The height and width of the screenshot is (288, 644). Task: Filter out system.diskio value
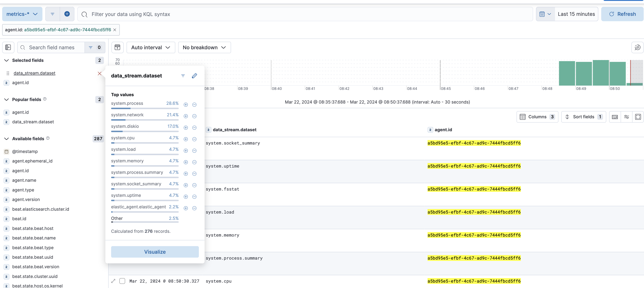pos(194,128)
